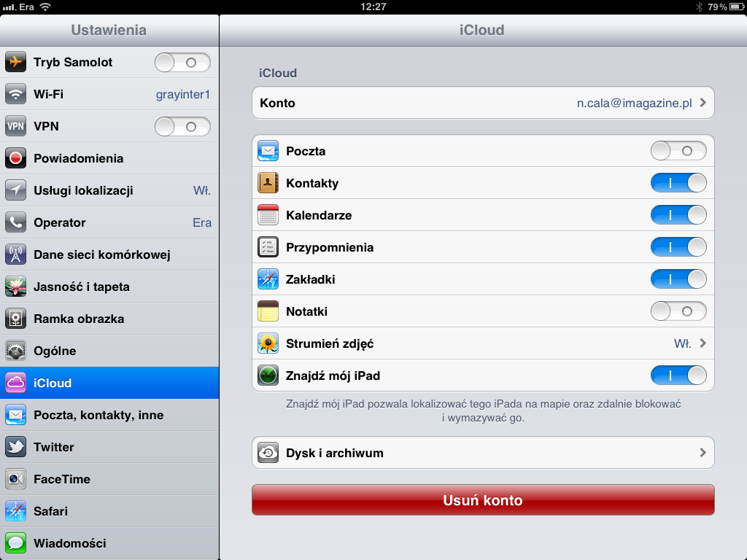The width and height of the screenshot is (747, 560).
Task: Enable Tryb Samolot switch
Action: (x=182, y=63)
